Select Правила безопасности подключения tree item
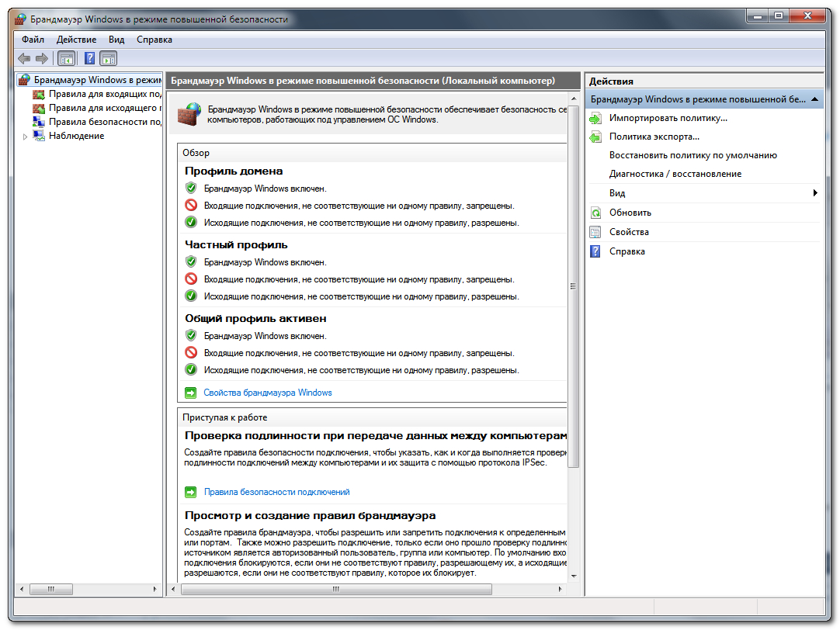840x630 pixels. [105, 122]
